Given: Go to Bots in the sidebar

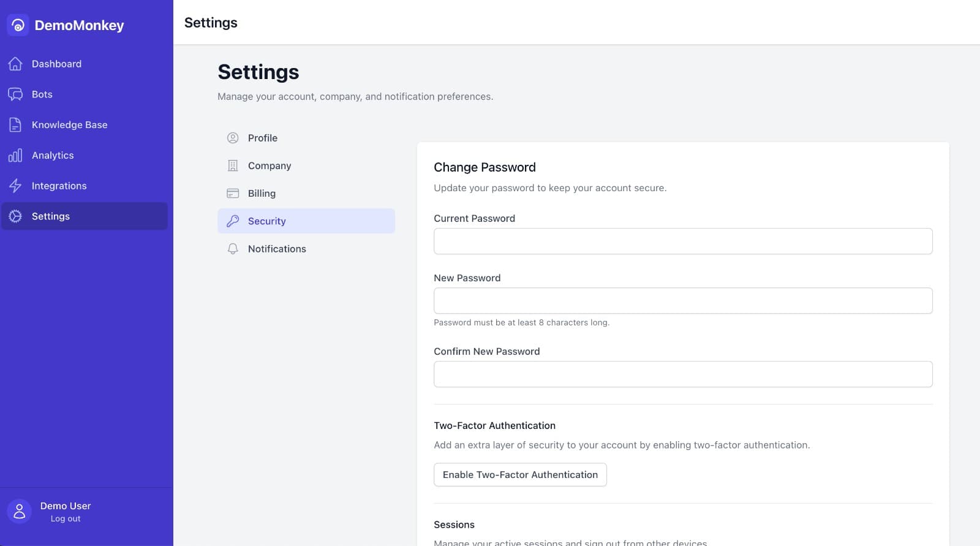Looking at the screenshot, I should click(x=85, y=94).
